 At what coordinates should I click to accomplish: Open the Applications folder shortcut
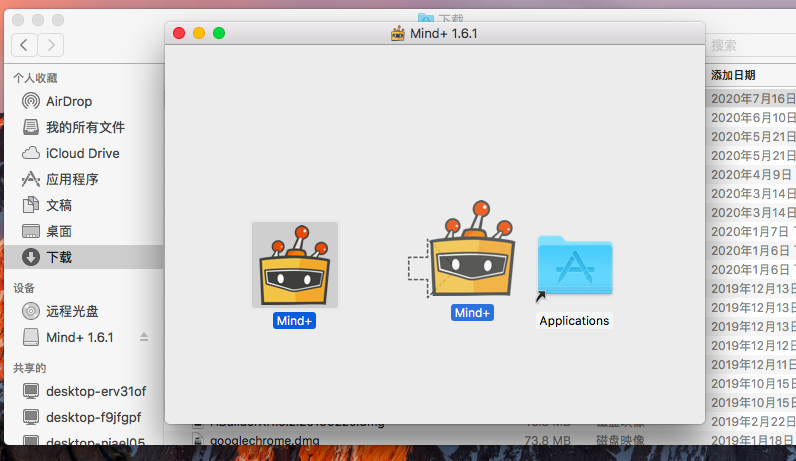click(575, 267)
